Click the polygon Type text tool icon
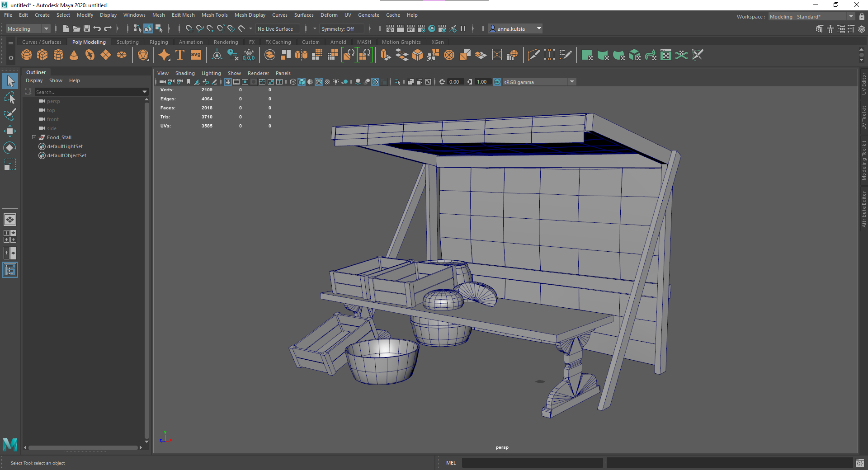Image resolution: width=868 pixels, height=470 pixels. (180, 55)
